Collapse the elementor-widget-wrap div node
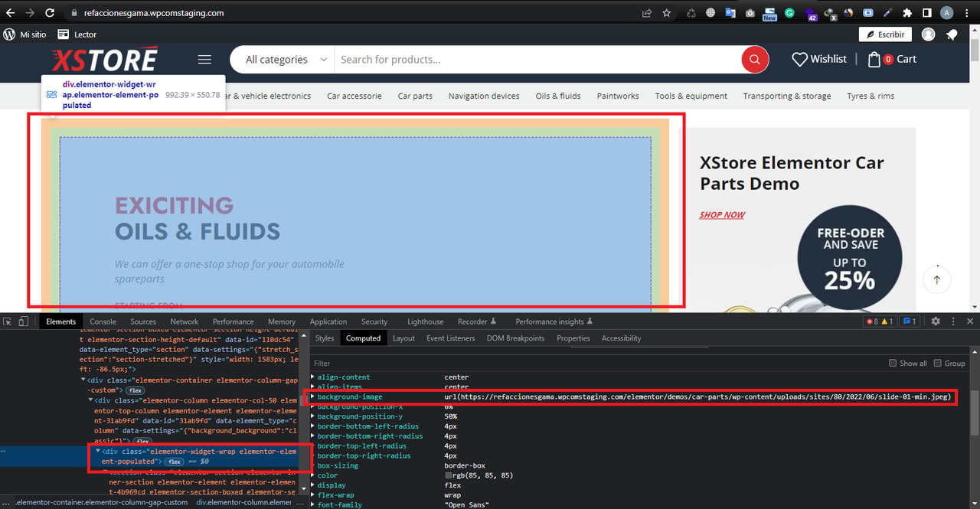Viewport: 980px width, 509px height. coord(98,452)
